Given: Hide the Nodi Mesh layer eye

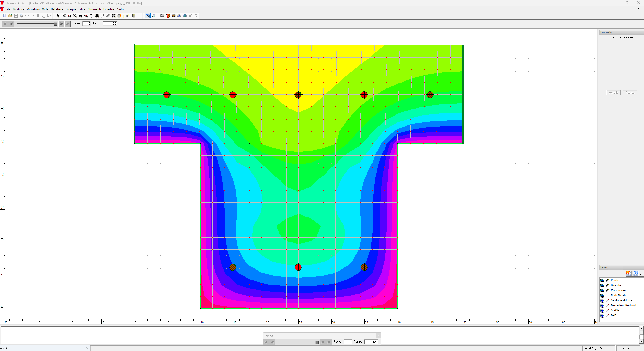Looking at the screenshot, I should click(602, 295).
